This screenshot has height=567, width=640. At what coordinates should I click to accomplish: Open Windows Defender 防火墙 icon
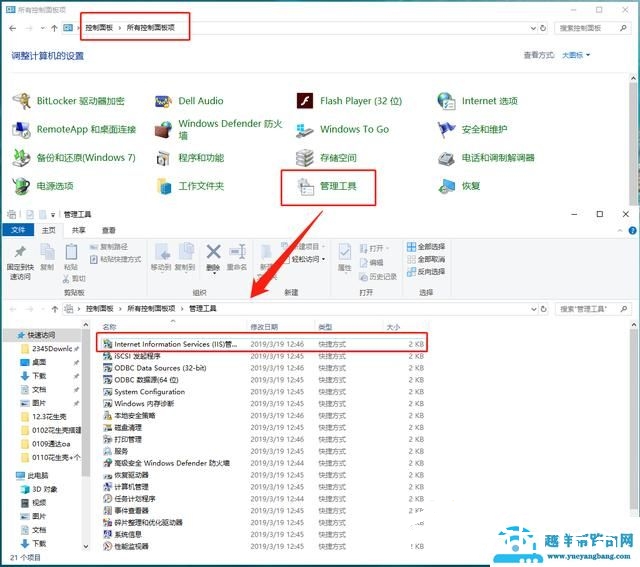point(163,130)
